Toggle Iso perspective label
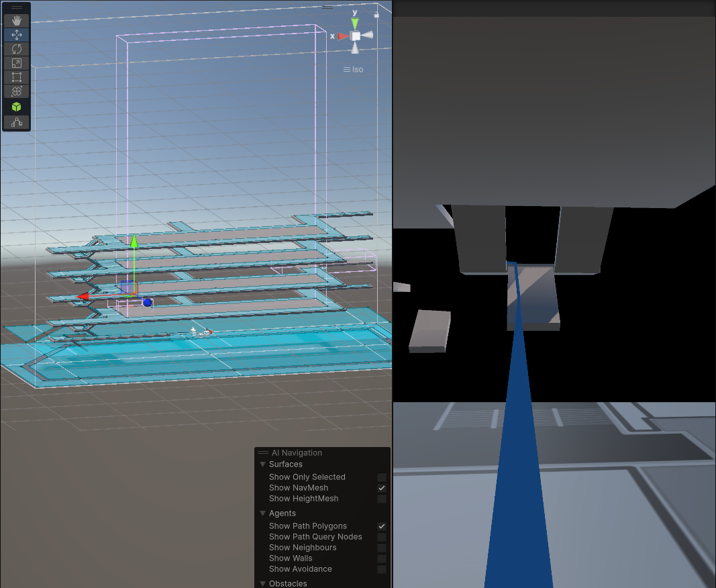Image resolution: width=716 pixels, height=588 pixels. pyautogui.click(x=354, y=69)
